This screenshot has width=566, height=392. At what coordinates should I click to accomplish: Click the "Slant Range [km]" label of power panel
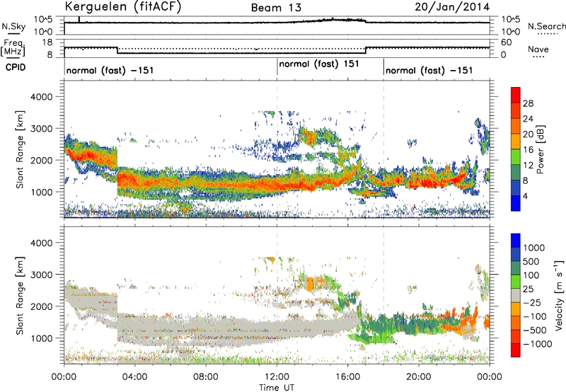coord(20,149)
